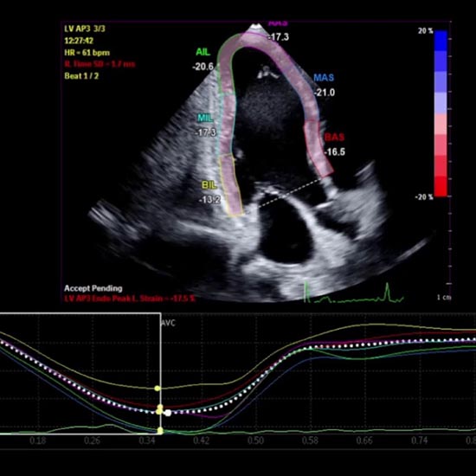Image resolution: width=476 pixels, height=476 pixels.
Task: Click the basal inferolateral yellow-outlined wall segment
Action: point(231,185)
